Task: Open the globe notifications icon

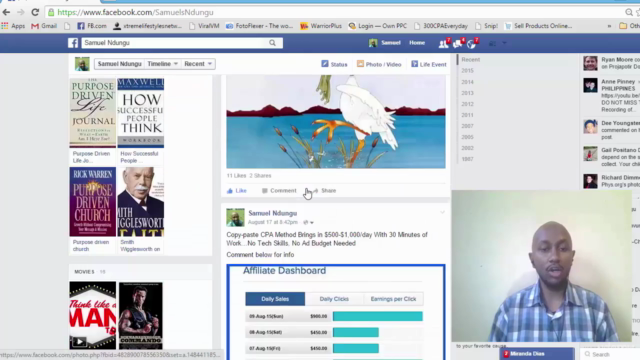Action: click(x=472, y=43)
